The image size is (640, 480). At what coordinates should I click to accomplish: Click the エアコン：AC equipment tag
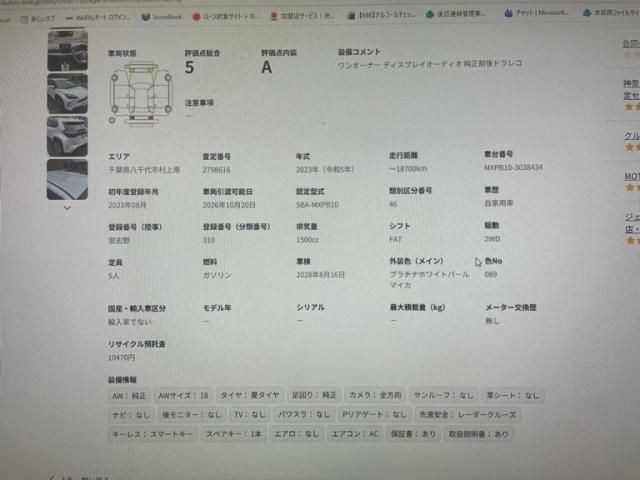(355, 434)
